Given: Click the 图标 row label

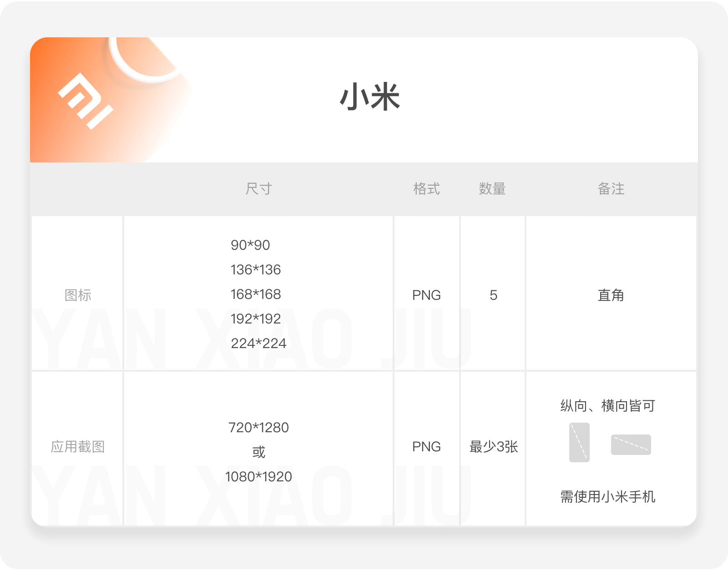Looking at the screenshot, I should (78, 295).
